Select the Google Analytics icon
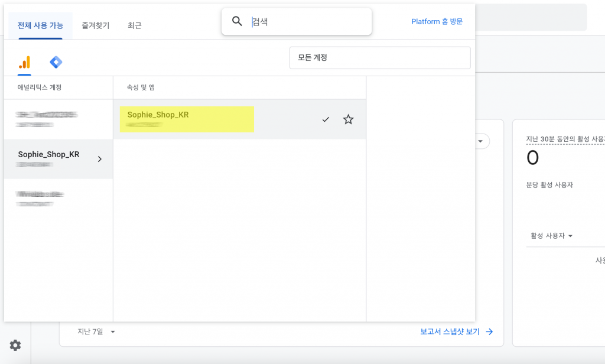 (24, 61)
